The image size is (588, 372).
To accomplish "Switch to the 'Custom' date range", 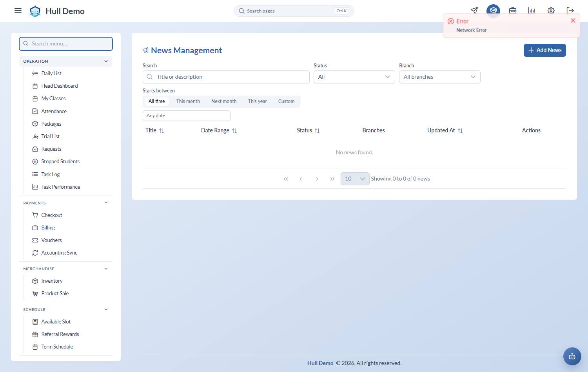I will pyautogui.click(x=286, y=101).
